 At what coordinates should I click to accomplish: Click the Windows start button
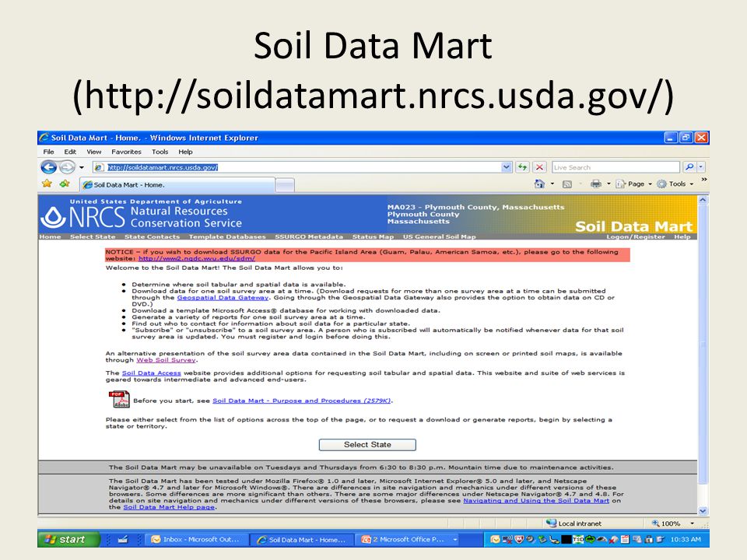point(69,540)
